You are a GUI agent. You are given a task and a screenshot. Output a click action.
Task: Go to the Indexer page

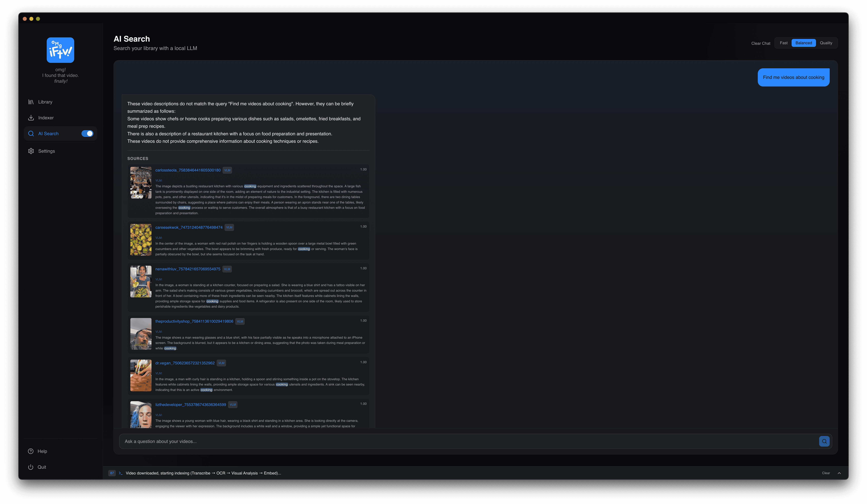point(46,118)
